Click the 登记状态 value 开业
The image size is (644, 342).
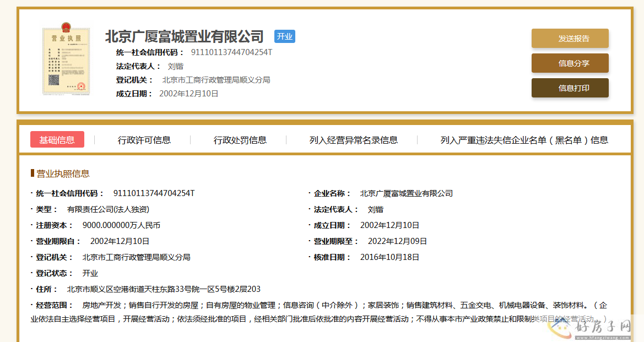click(x=90, y=273)
